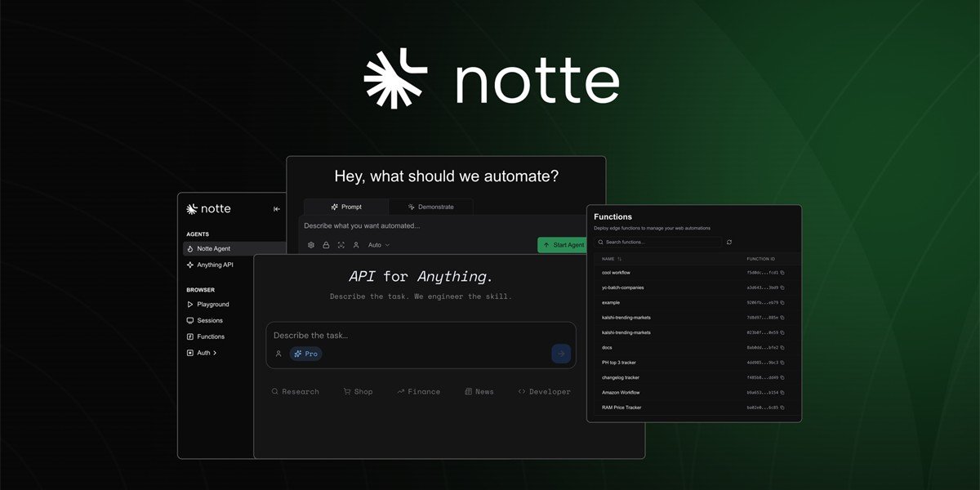This screenshot has width=980, height=490.
Task: Choose the News category chip
Action: click(479, 392)
